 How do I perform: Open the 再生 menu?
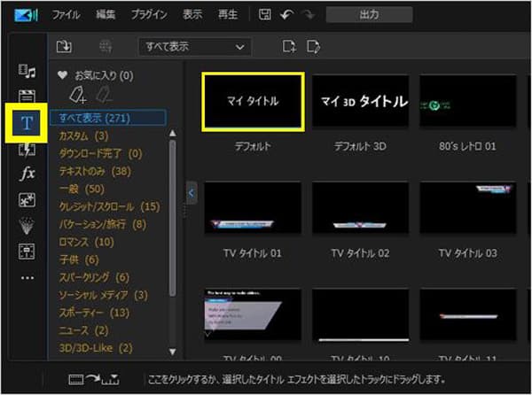coord(227,14)
